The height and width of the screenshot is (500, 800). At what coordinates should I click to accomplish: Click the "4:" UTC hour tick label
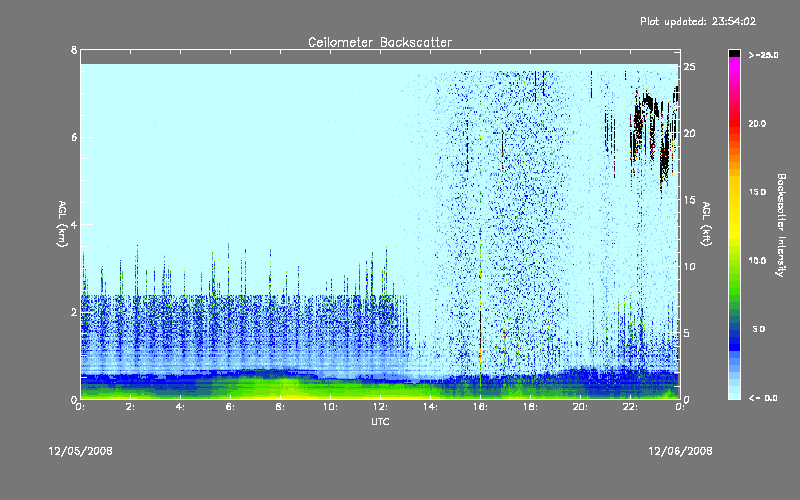click(x=181, y=407)
